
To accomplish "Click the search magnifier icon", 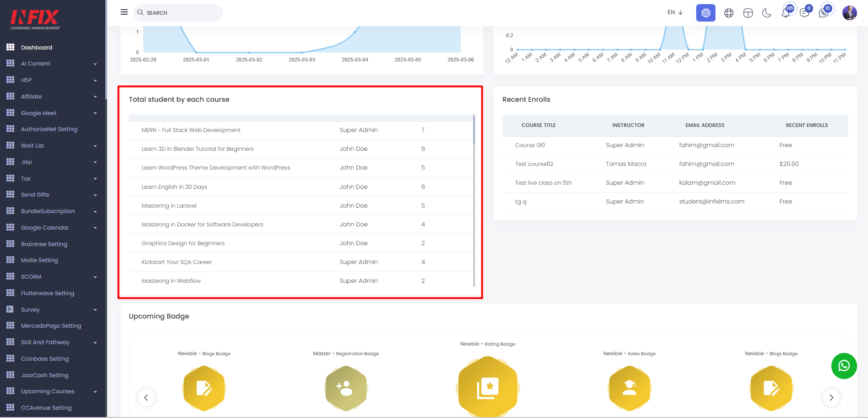I will pos(140,12).
